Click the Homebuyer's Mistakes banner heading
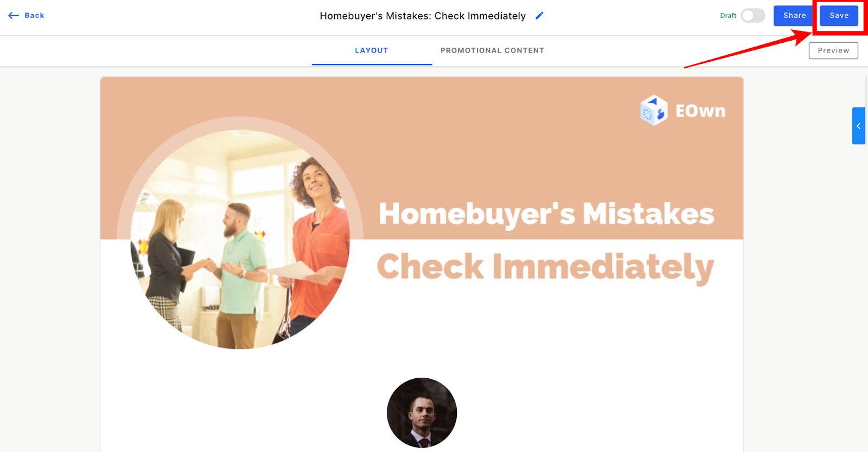 [546, 214]
